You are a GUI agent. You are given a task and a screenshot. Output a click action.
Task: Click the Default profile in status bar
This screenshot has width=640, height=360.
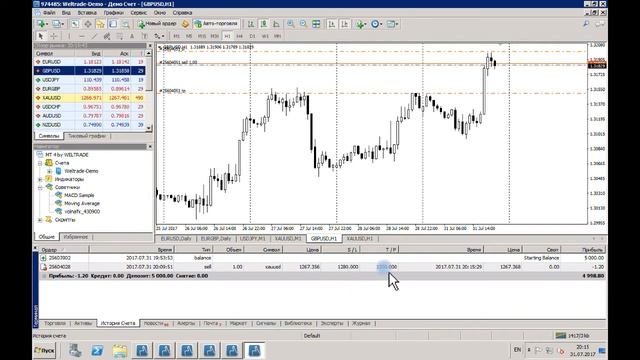coord(312,336)
